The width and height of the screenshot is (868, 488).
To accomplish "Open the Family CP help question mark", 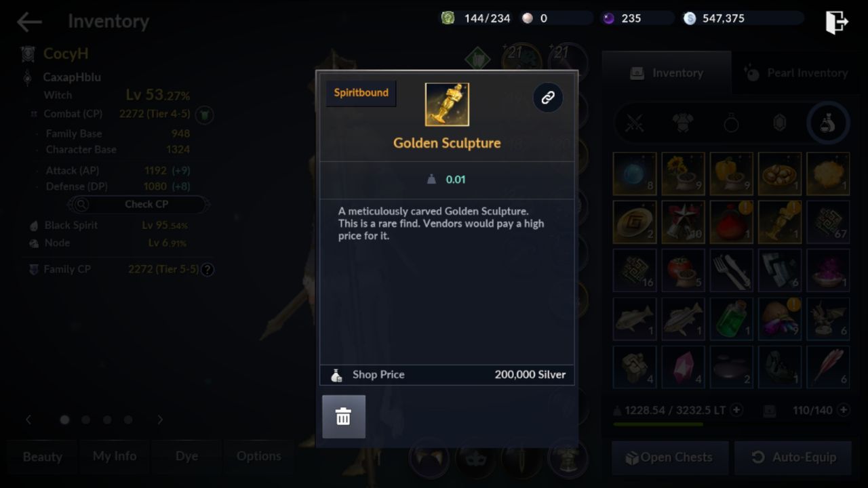I will coord(208,270).
